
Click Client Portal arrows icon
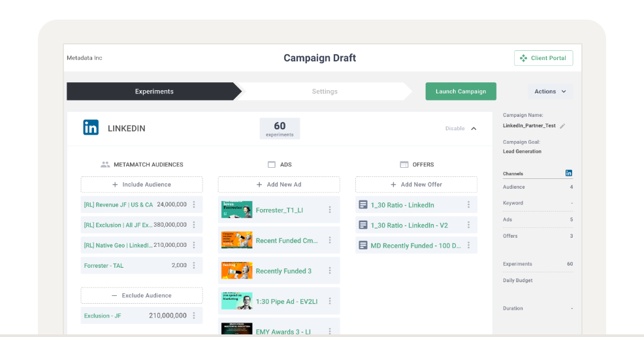[523, 58]
